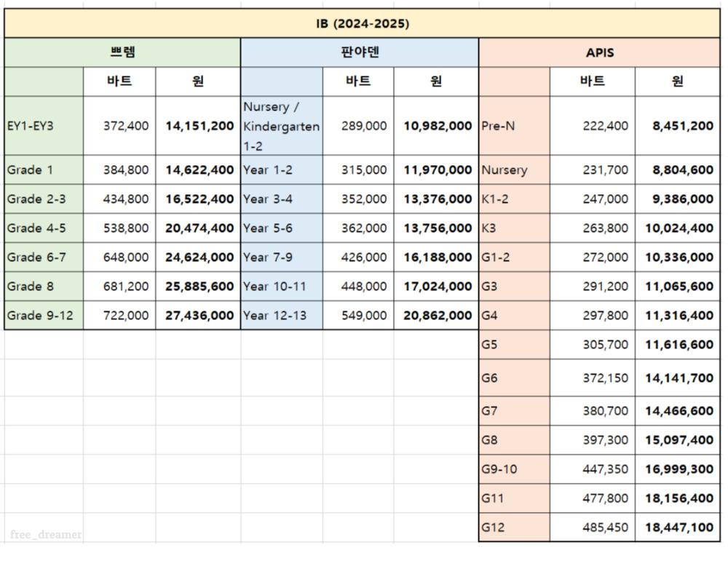Select cell with value 9,386,000

pyautogui.click(x=677, y=199)
